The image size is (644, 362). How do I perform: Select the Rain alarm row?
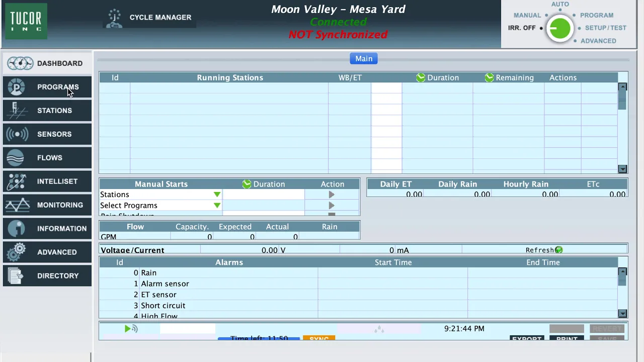click(358, 273)
